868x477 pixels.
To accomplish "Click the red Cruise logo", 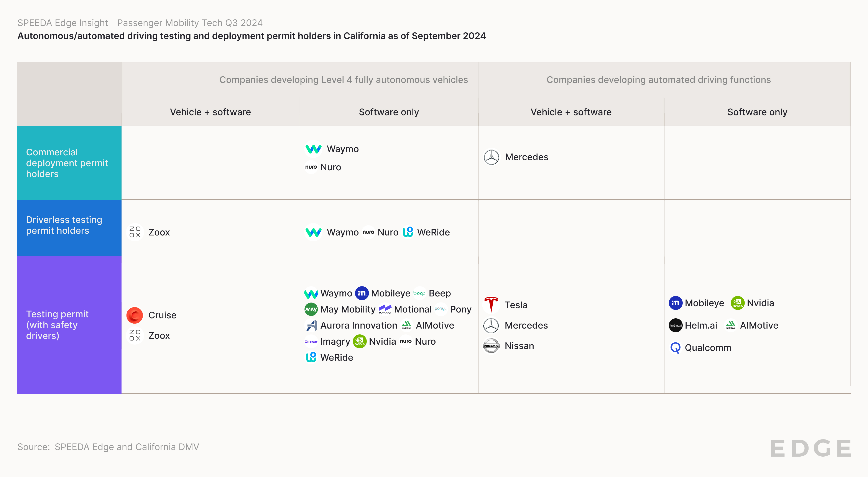I will click(135, 315).
